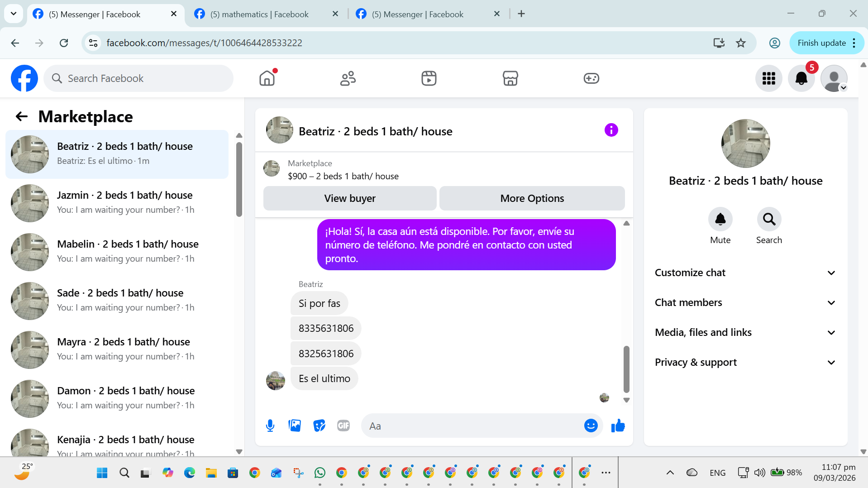868x488 pixels.
Task: Open conversation information purple icon
Action: coord(611,130)
